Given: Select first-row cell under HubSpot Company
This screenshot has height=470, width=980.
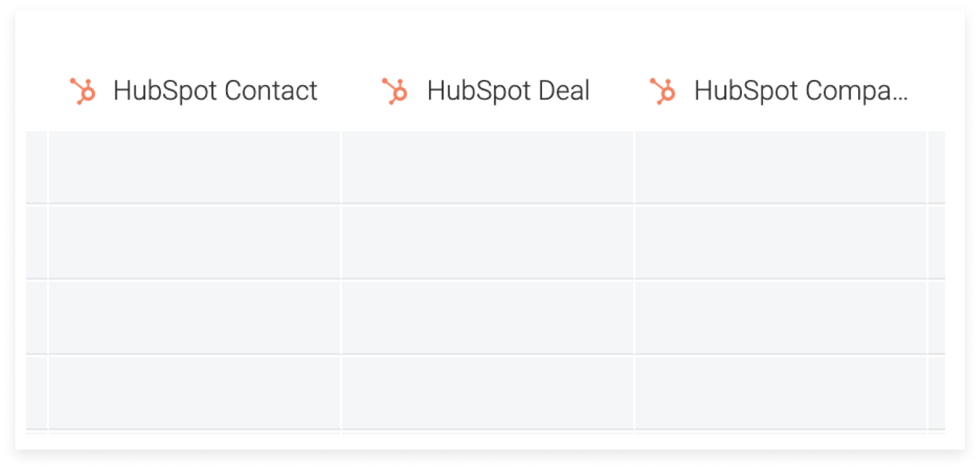Looking at the screenshot, I should [781, 167].
